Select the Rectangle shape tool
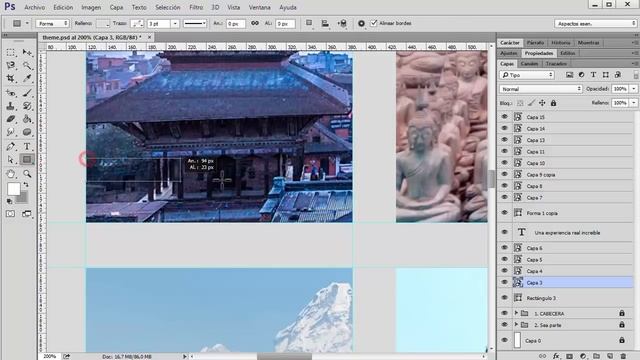This screenshot has height=360, width=640. 27,160
